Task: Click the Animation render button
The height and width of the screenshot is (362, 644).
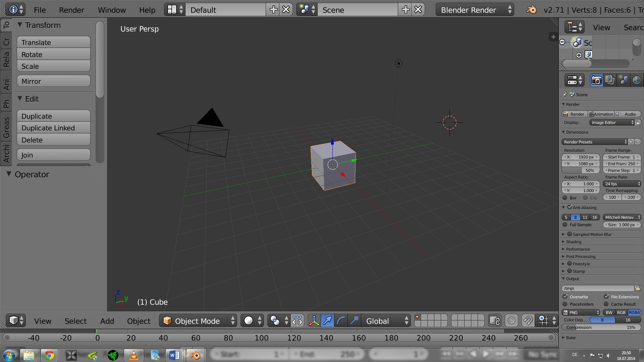Action: tap(601, 114)
